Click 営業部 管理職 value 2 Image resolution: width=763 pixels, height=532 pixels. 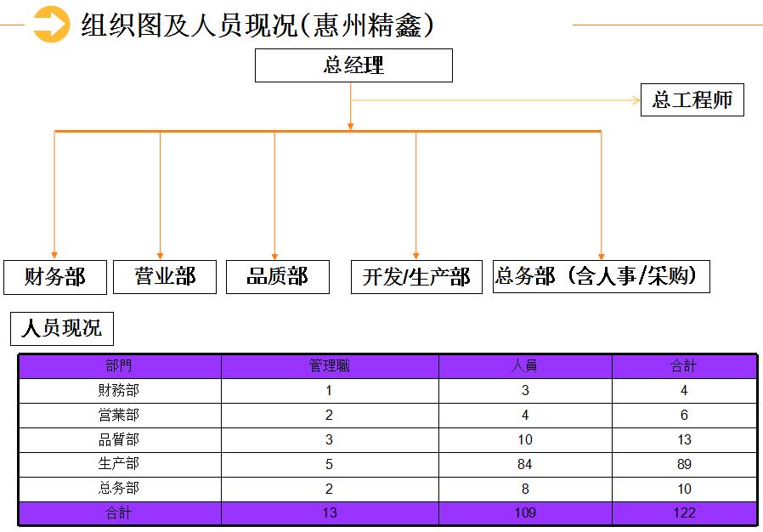[329, 416]
